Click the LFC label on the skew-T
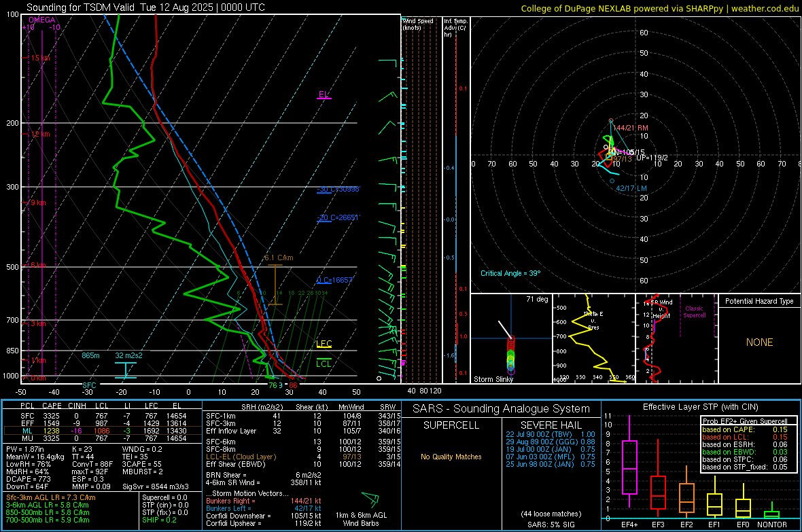This screenshot has height=532, width=802. click(x=324, y=343)
